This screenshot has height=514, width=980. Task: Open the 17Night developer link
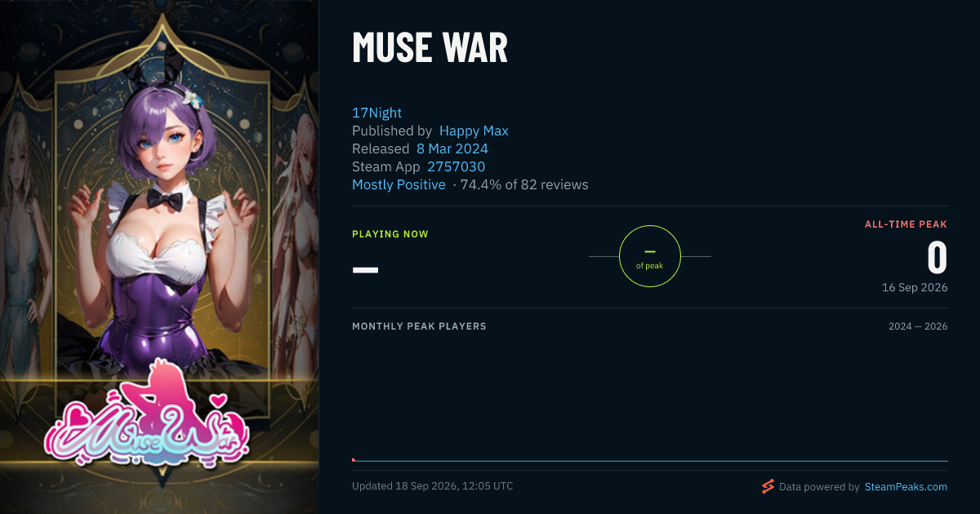coord(376,113)
